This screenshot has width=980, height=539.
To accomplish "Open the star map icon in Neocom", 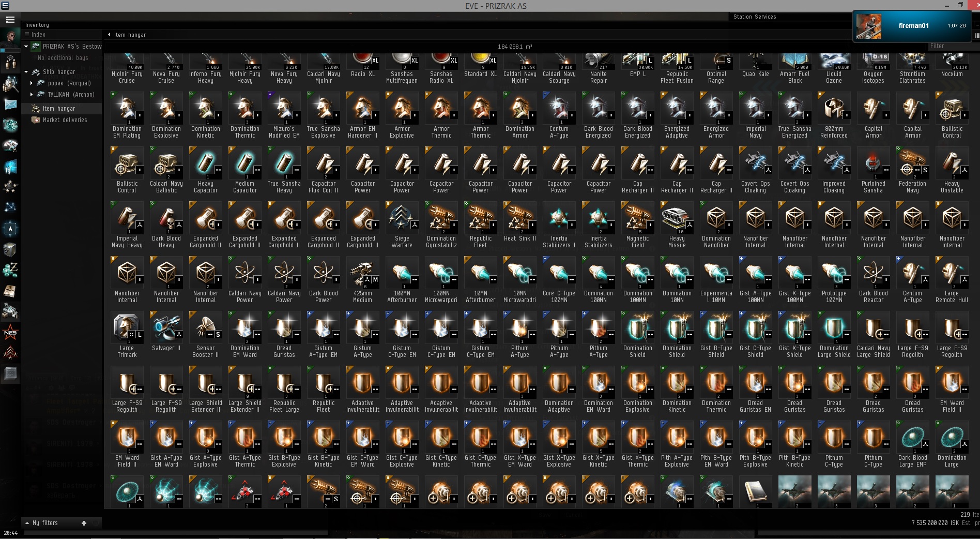I will (x=10, y=207).
